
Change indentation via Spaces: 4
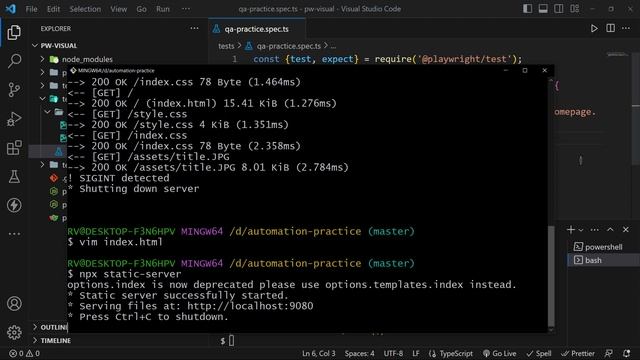point(359,353)
